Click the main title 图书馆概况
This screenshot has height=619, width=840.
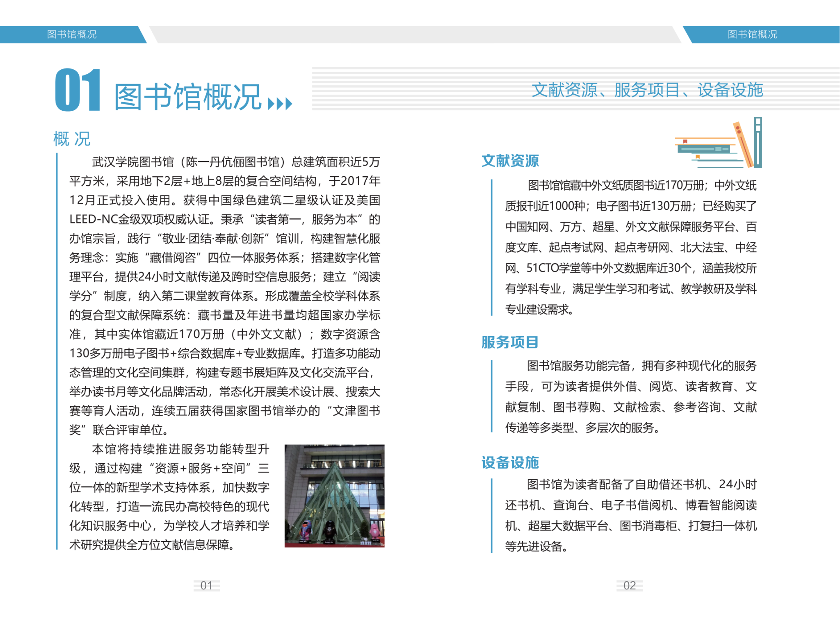(188, 97)
